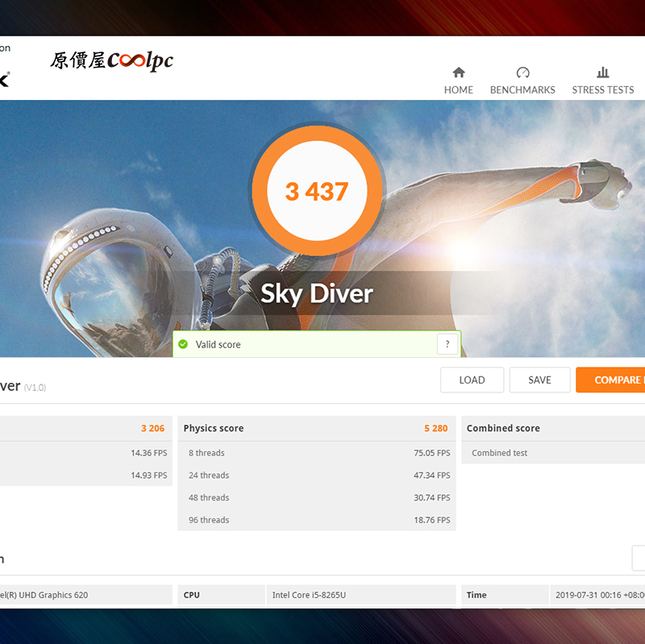Click the 3 437 overall score circle

pos(317,190)
